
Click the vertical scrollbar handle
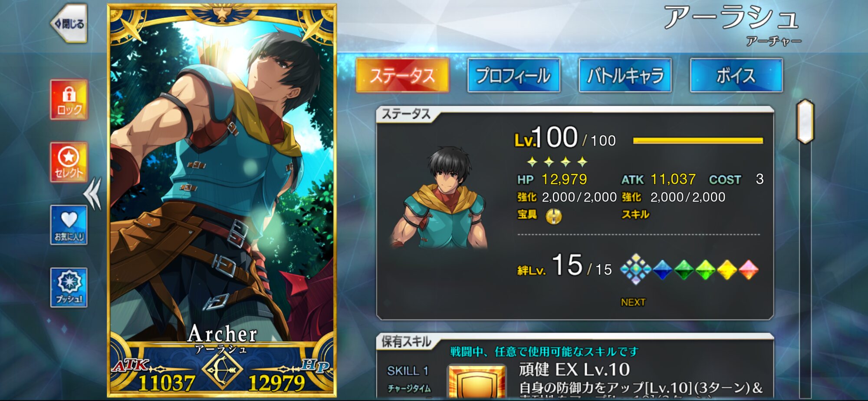(x=805, y=122)
